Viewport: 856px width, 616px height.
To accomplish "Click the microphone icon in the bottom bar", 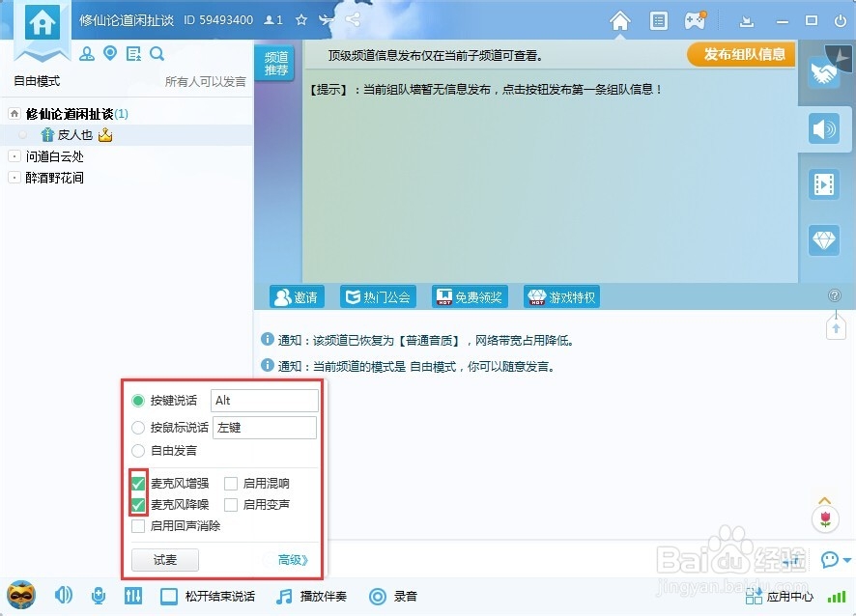I will pyautogui.click(x=99, y=597).
